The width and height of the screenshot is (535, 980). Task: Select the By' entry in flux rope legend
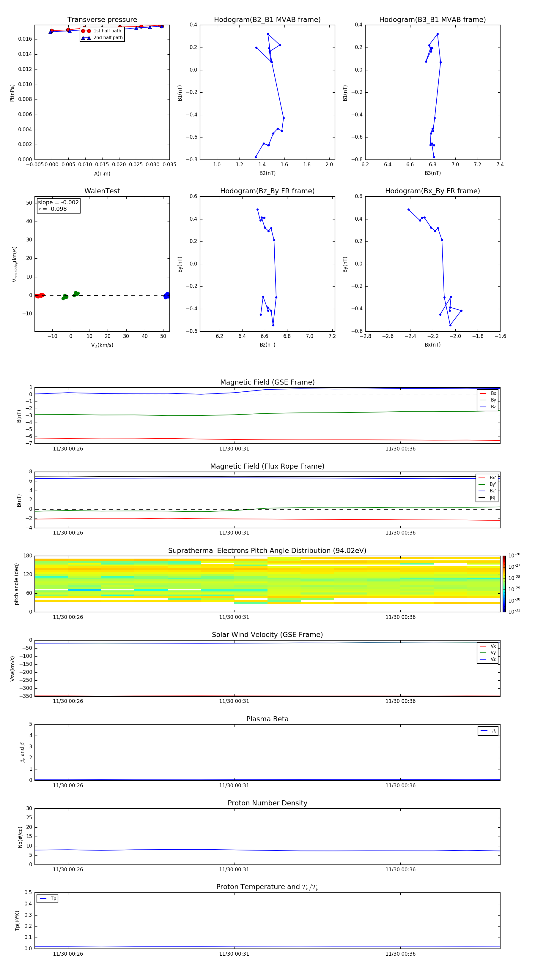(487, 484)
